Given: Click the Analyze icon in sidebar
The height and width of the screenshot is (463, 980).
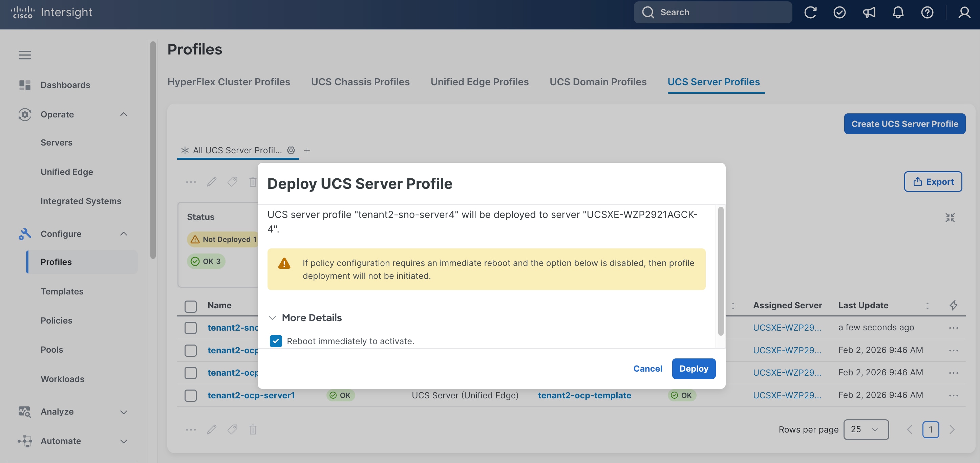Looking at the screenshot, I should point(25,412).
